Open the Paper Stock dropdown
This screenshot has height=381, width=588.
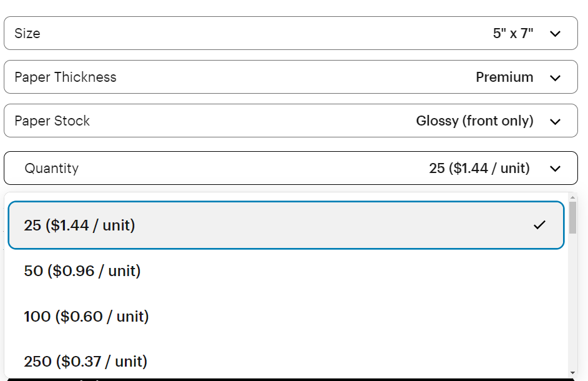pos(290,121)
